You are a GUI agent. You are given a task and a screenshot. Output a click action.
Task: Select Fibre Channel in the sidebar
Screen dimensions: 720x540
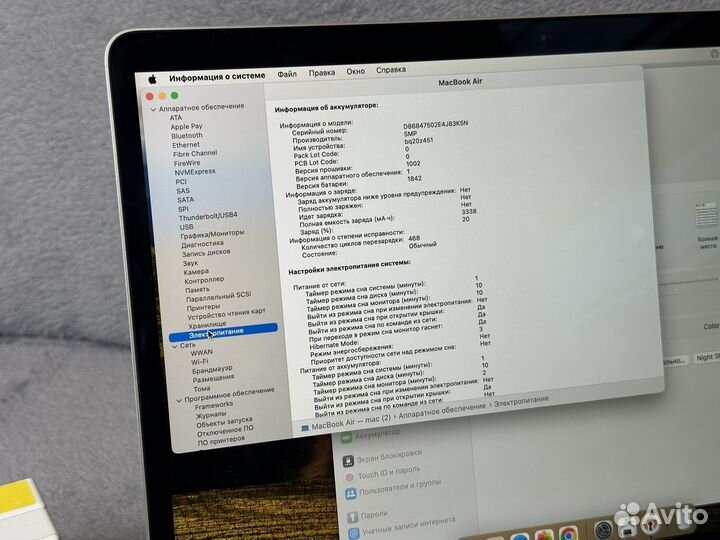click(195, 153)
